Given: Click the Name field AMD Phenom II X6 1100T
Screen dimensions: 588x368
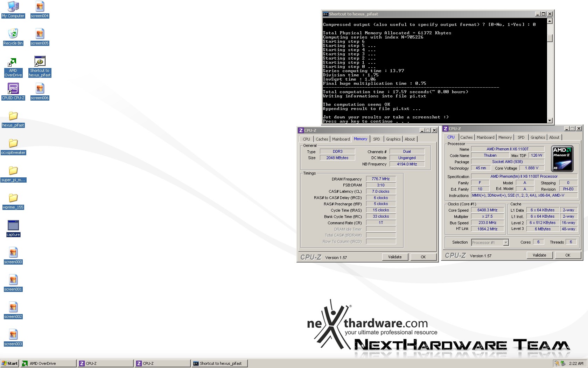Looking at the screenshot, I should pyautogui.click(x=507, y=149).
